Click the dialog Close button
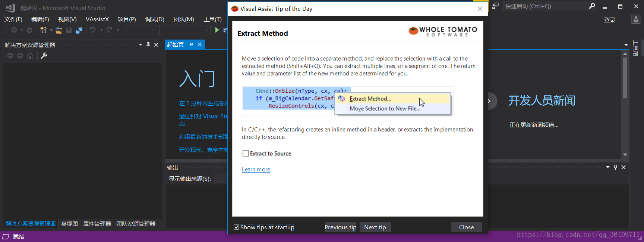Image resolution: width=644 pixels, height=242 pixels. [466, 227]
